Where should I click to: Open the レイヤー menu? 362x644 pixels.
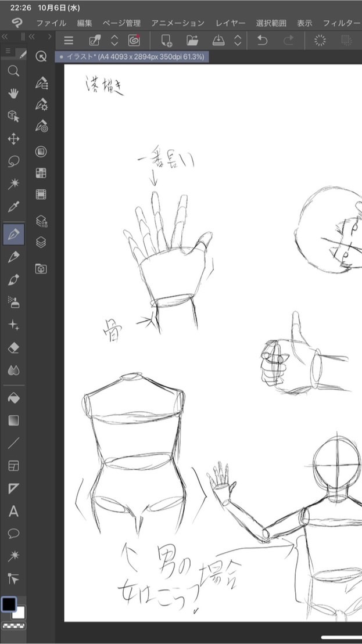(231, 23)
